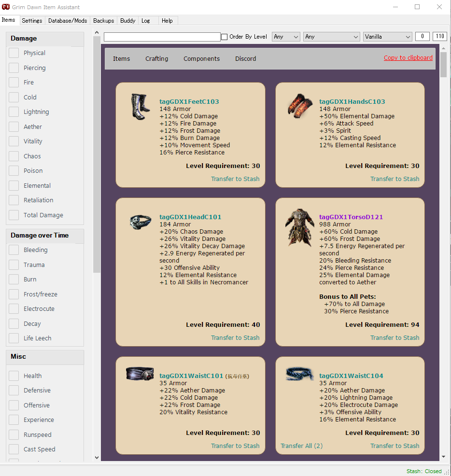451x476 pixels.
Task: Click the maximum level field showing 110
Action: point(440,36)
